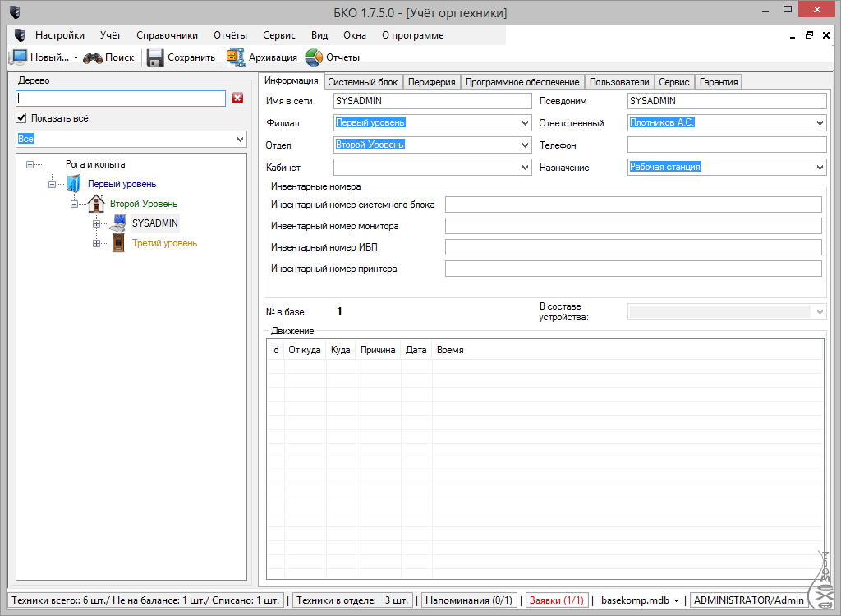Open the Настройки menu
This screenshot has width=841, height=616.
tap(60, 35)
